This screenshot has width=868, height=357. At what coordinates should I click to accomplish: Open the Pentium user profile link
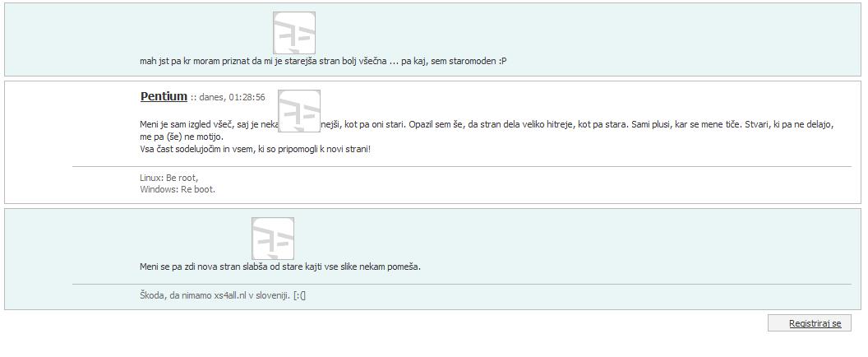pos(164,96)
